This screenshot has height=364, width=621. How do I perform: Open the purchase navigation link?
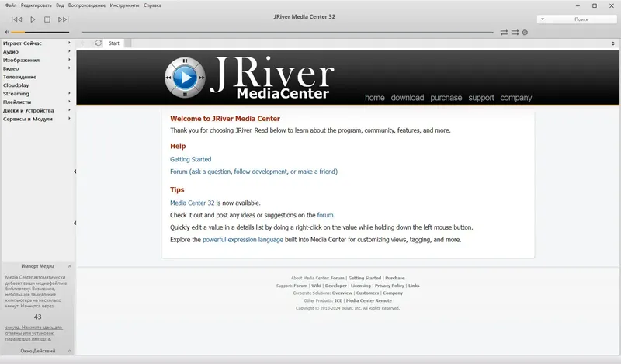[446, 98]
